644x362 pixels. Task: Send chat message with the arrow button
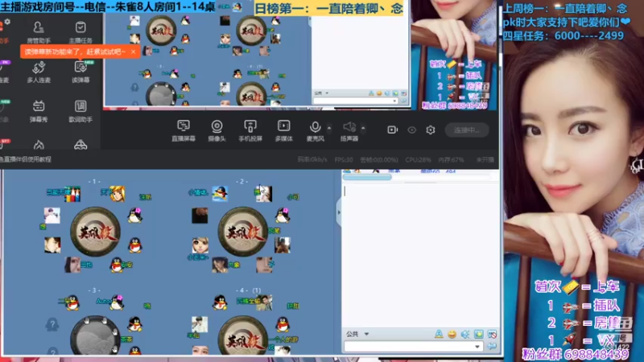(x=491, y=347)
